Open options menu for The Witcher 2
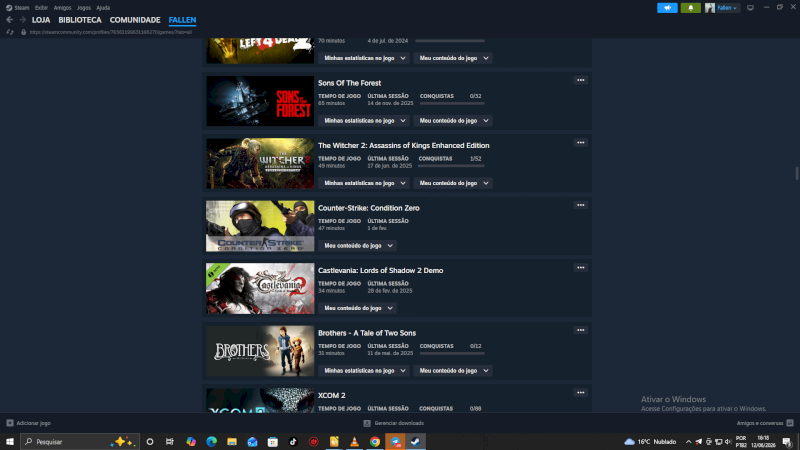The image size is (800, 450). click(581, 142)
